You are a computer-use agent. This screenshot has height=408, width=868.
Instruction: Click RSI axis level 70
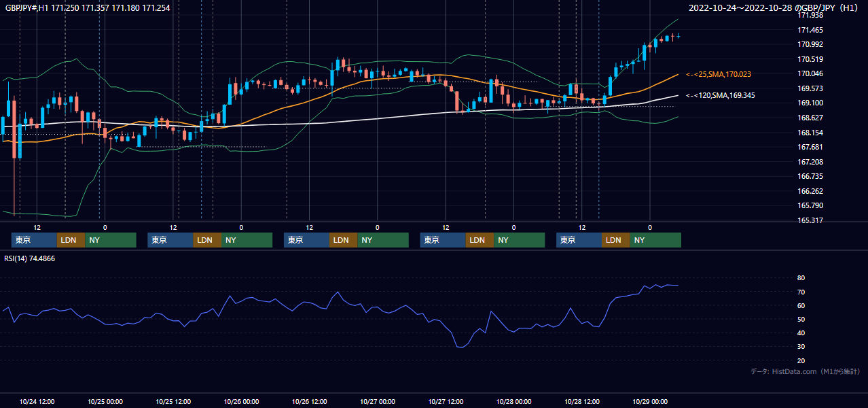coord(801,292)
